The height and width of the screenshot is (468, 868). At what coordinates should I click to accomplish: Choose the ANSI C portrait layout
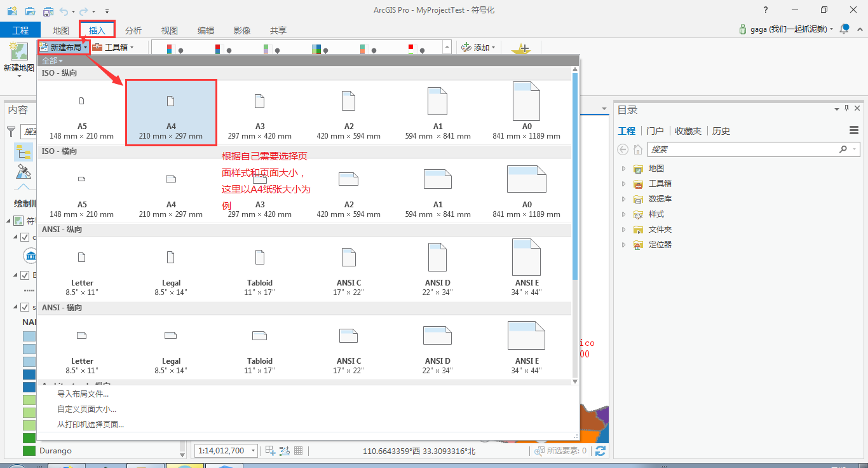point(349,269)
